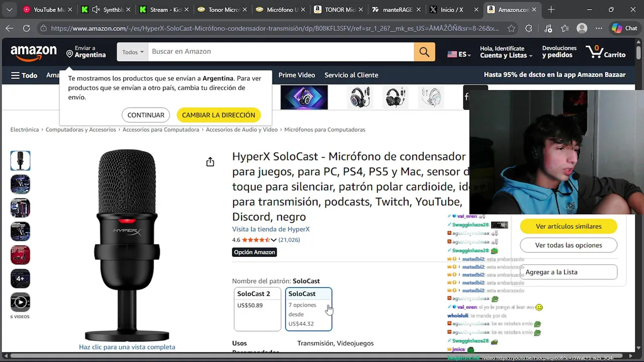The width and height of the screenshot is (644, 362).
Task: Open Cuenta y Listas menu
Action: coord(506,52)
